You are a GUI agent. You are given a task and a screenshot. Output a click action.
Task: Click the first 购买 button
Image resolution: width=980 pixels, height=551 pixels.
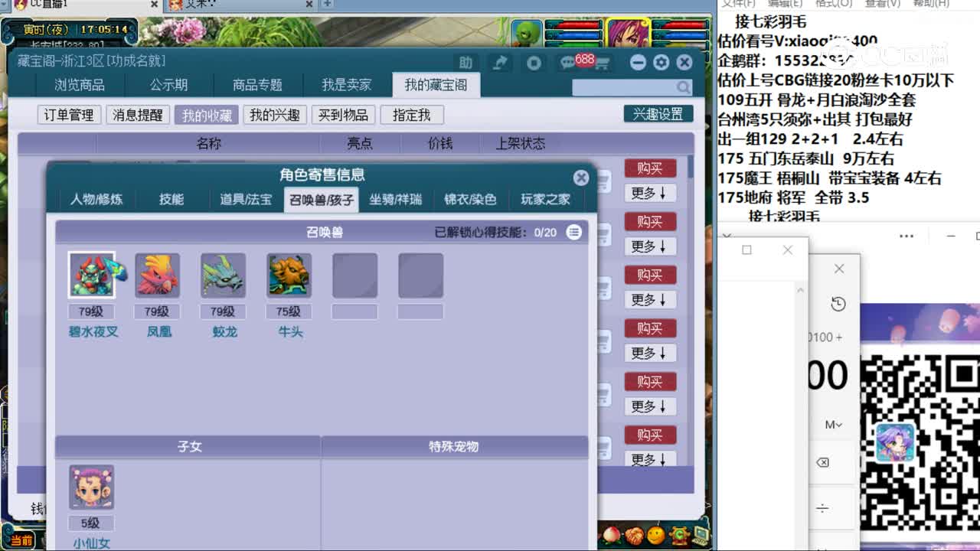650,168
